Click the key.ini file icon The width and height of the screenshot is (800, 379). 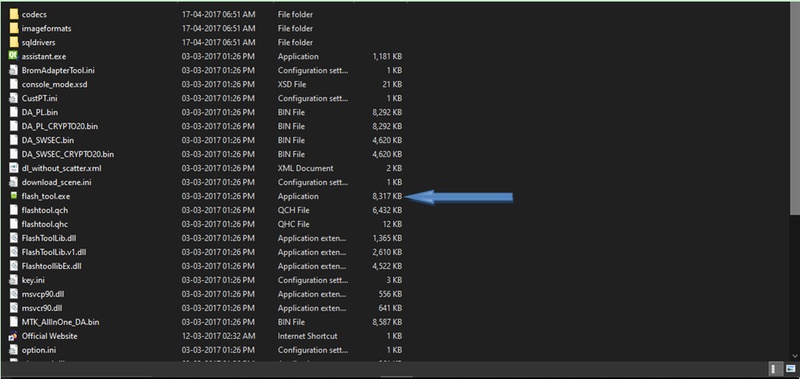14,280
